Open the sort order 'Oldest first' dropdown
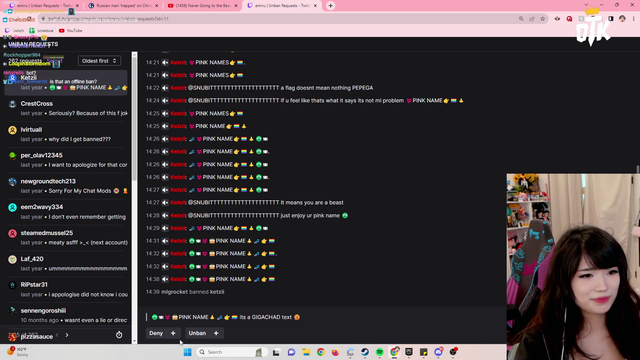 99,61
